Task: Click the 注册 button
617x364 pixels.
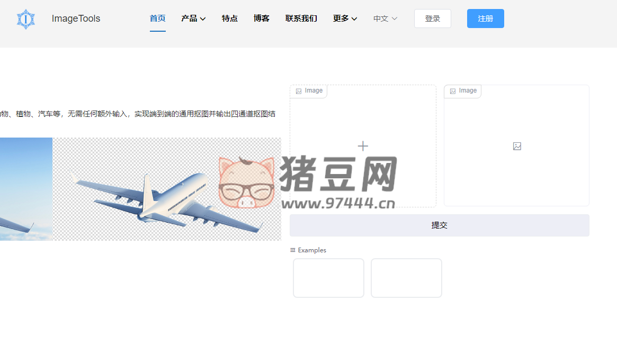Action: 485,18
